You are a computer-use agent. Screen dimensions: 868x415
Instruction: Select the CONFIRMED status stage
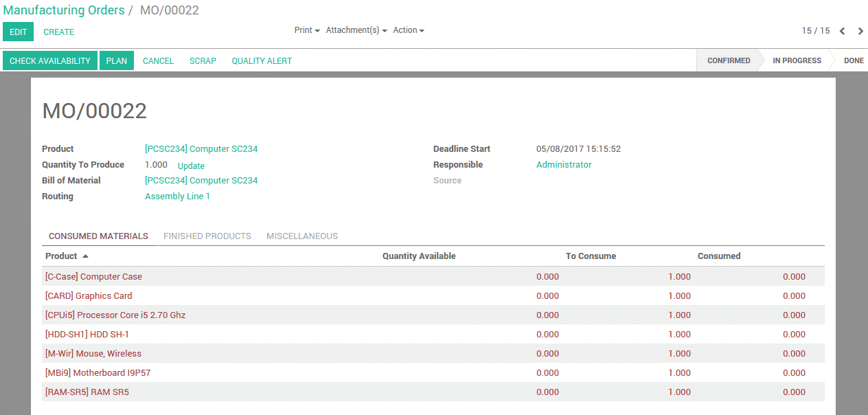[729, 60]
